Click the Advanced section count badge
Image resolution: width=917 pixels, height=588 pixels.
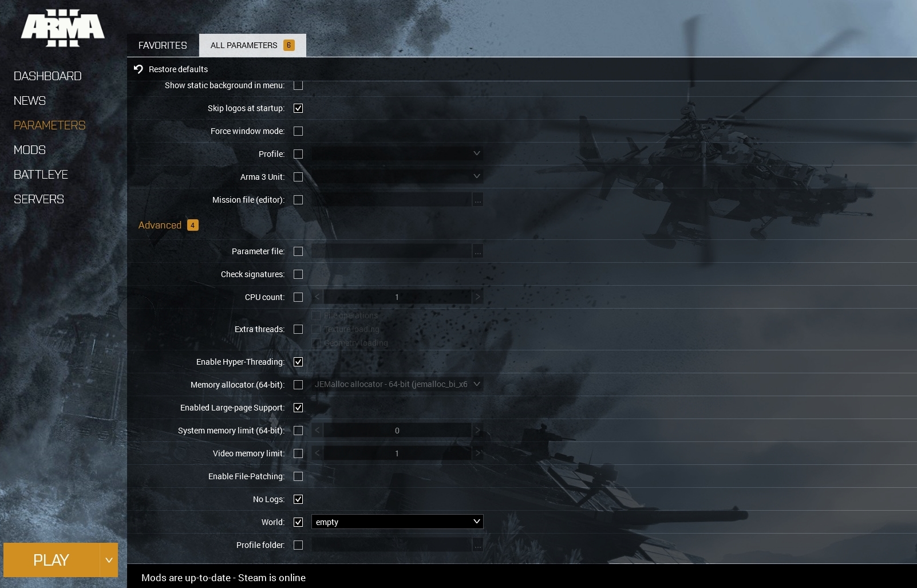pyautogui.click(x=193, y=225)
